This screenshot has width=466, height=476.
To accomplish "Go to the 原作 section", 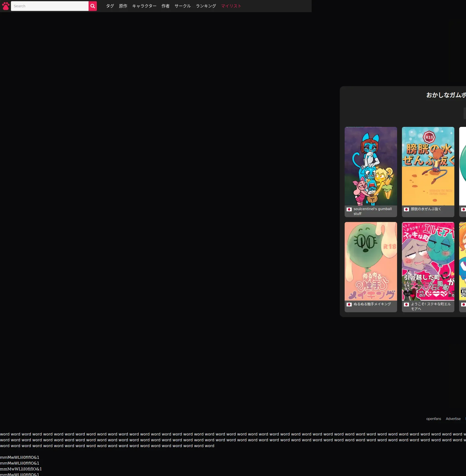I will 123,6.
